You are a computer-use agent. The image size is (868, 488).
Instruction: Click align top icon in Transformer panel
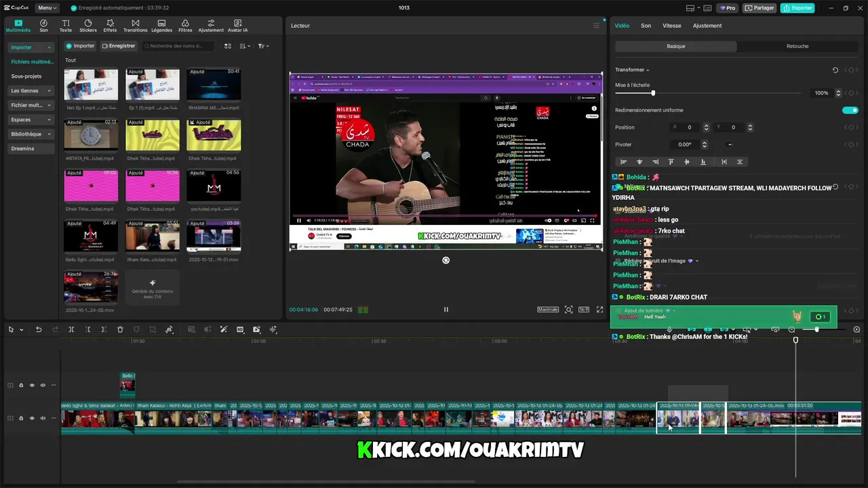(671, 162)
